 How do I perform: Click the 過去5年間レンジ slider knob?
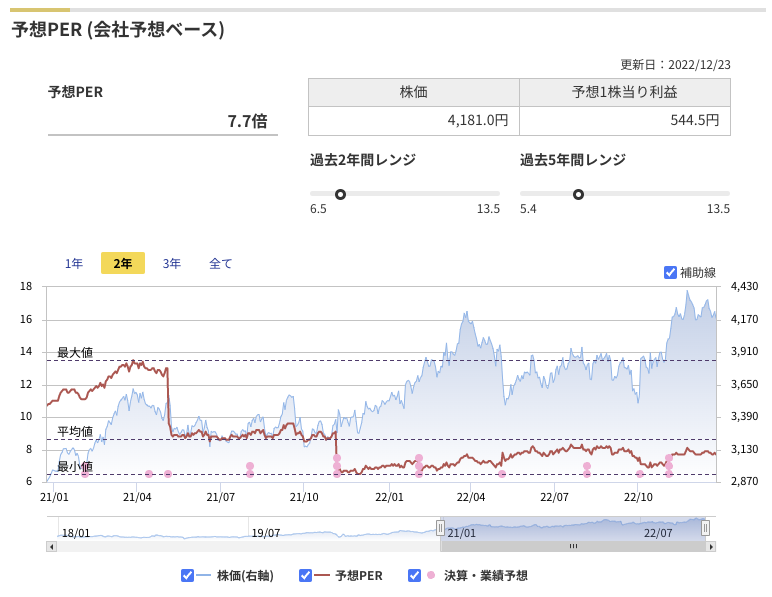(x=579, y=194)
